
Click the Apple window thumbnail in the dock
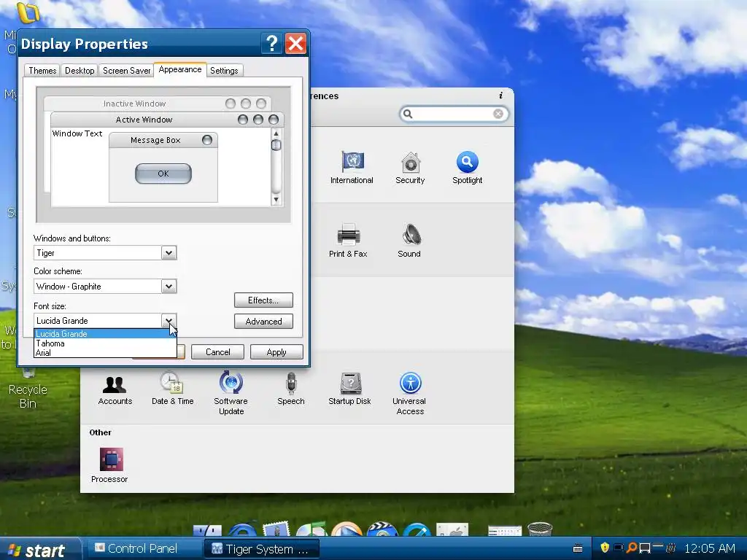(452, 529)
